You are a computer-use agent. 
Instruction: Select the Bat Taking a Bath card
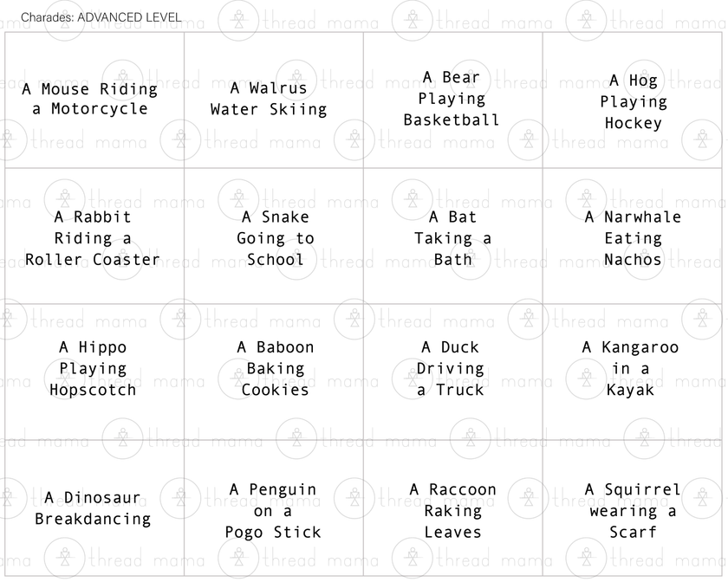click(x=452, y=238)
